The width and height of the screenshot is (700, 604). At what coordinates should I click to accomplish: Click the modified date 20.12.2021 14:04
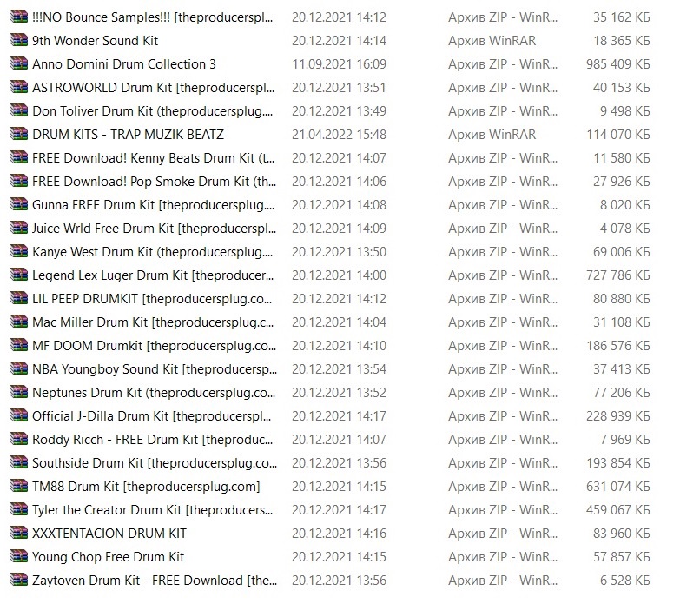(x=340, y=322)
